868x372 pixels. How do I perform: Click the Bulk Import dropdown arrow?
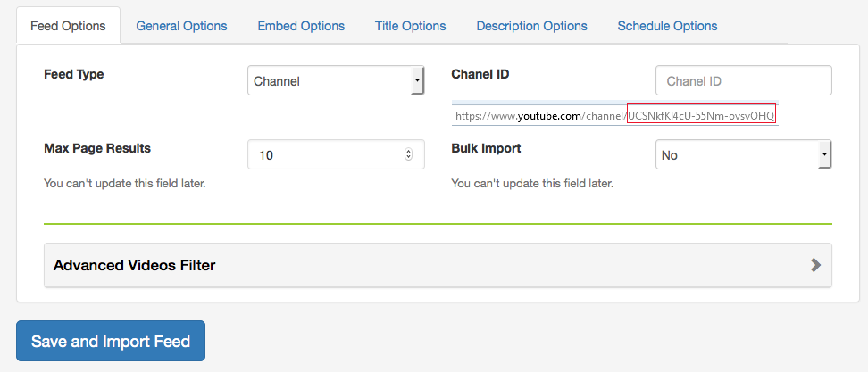pos(825,154)
